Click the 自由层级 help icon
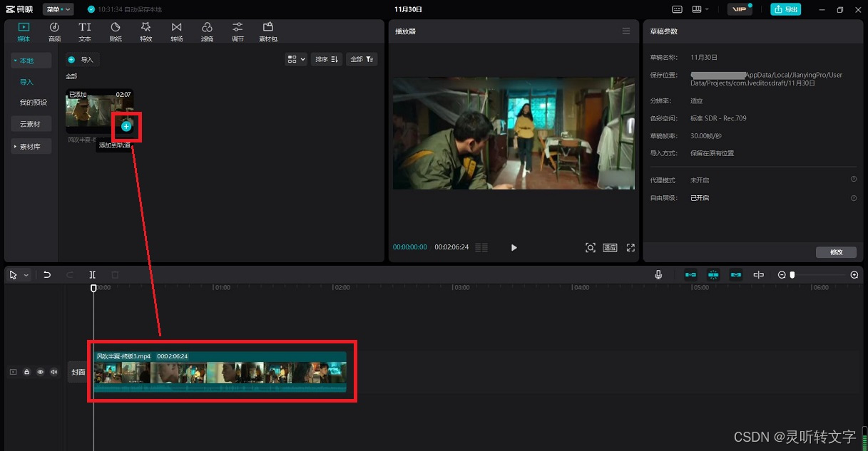This screenshot has width=868, height=451. tap(854, 198)
